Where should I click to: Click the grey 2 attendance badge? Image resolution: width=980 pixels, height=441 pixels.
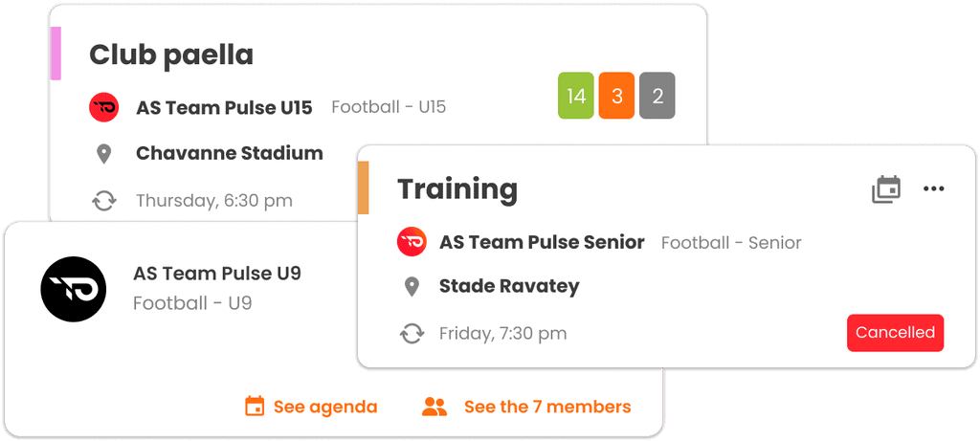click(657, 96)
